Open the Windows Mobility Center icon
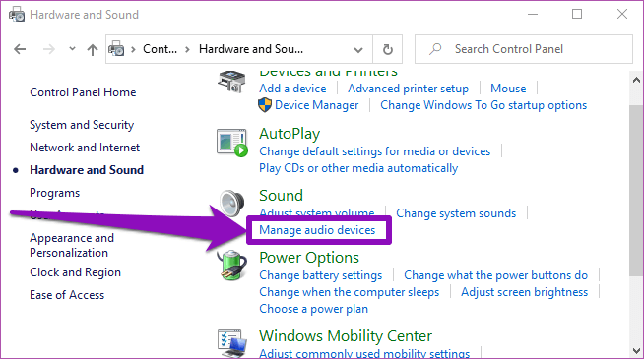This screenshot has height=359, width=644. (231, 343)
